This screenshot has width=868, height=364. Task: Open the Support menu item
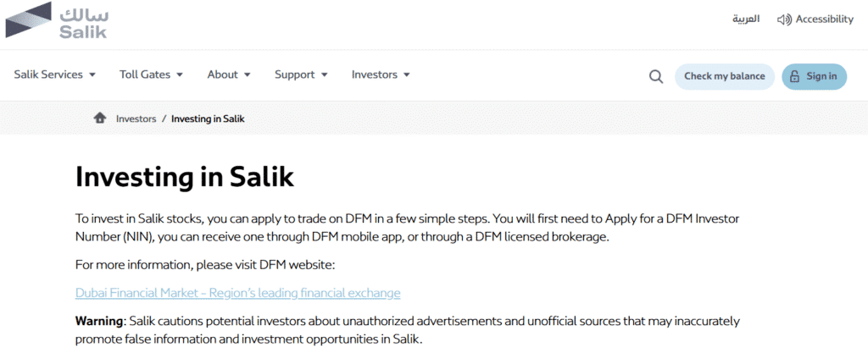point(301,74)
